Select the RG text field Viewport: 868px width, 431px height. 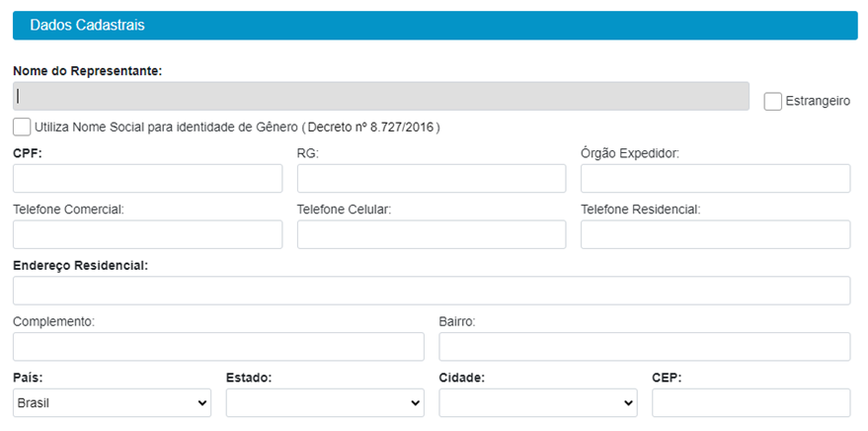[x=432, y=178]
